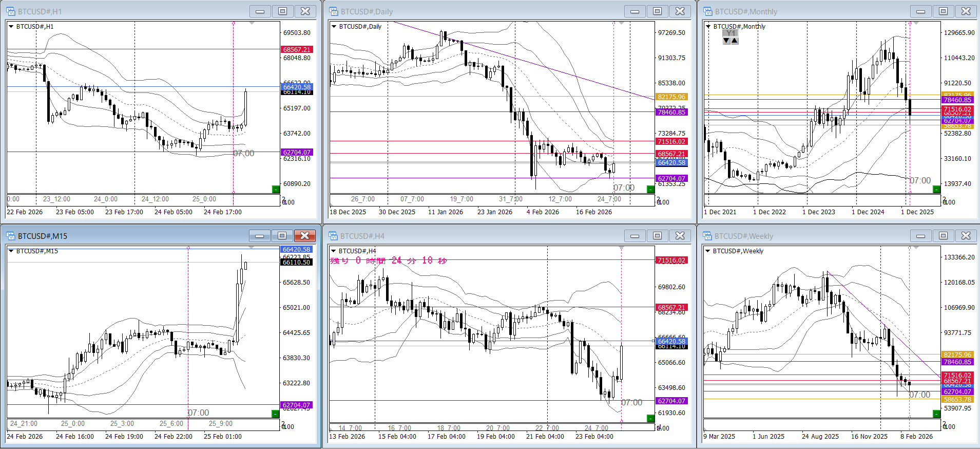This screenshot has height=449, width=980.
Task: Click the chart icon in the BTCUSD#,Monthly title bar
Action: tap(708, 11)
